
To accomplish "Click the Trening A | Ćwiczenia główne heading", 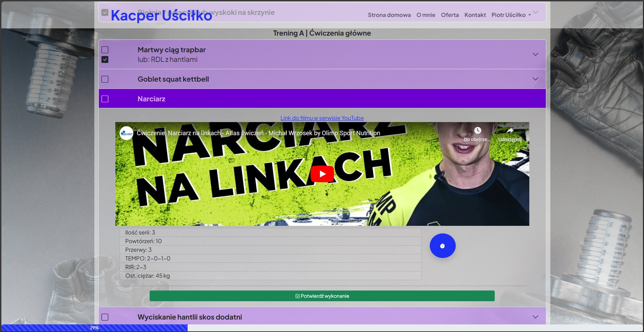I will click(x=322, y=33).
